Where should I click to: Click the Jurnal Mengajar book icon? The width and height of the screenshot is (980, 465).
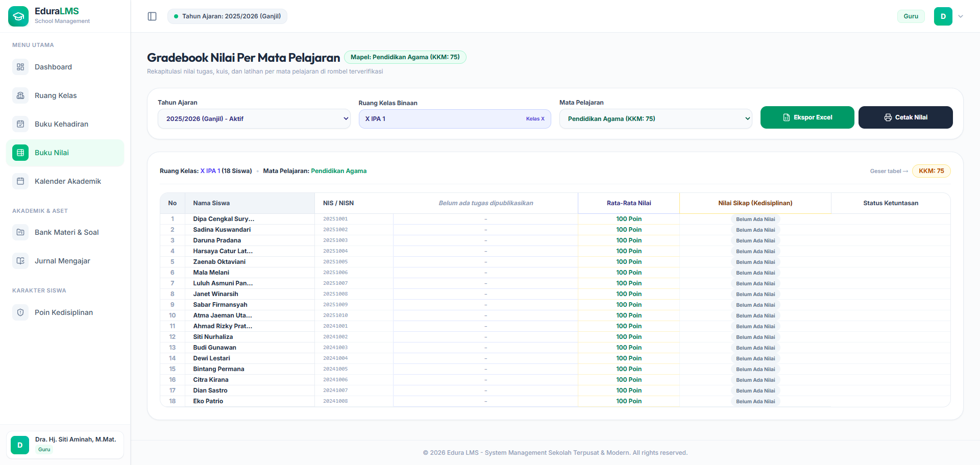(x=20, y=261)
